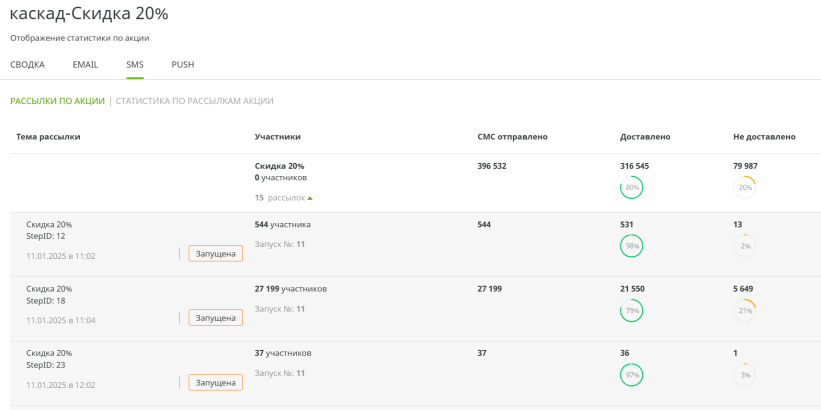Click the 3% not delivered circle
Screen dimensions: 821x410
(x=744, y=374)
